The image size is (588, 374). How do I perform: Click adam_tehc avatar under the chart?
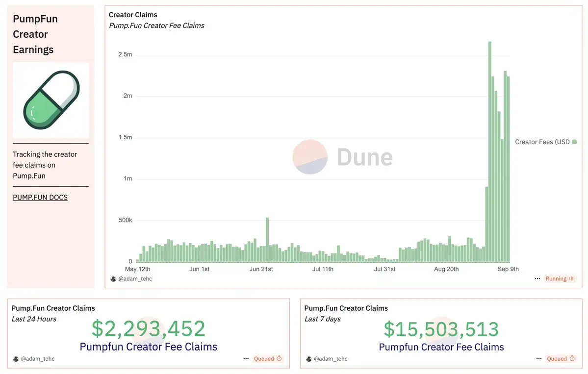pos(113,279)
